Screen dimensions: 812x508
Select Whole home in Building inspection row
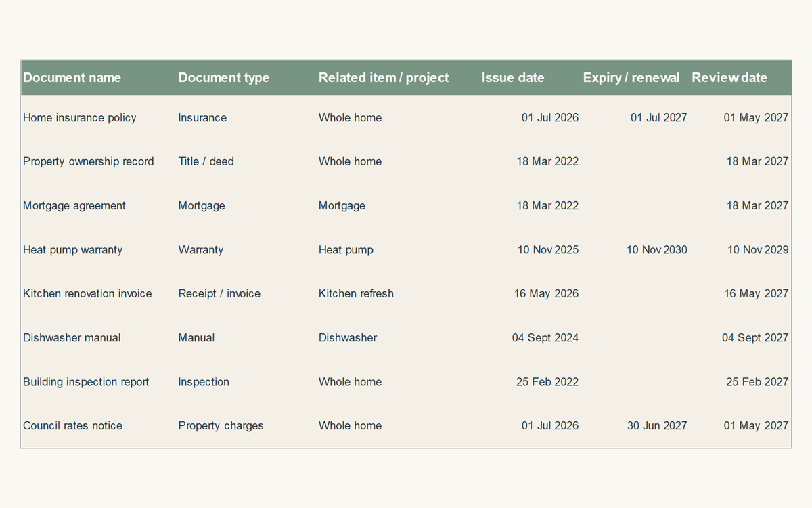coord(350,381)
